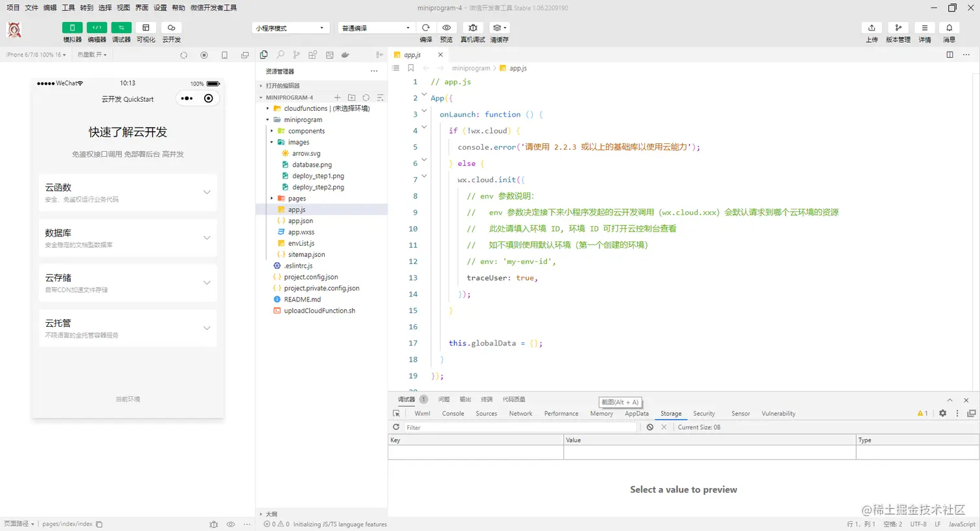The image size is (980, 531).
Task: Toggle the editor panel button
Action: click(x=97, y=28)
